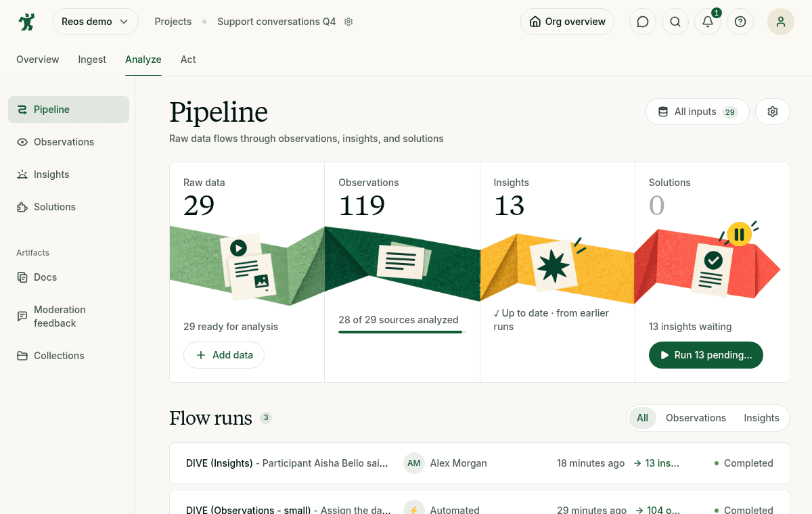Open the notifications bell icon
812x514 pixels.
pos(708,22)
